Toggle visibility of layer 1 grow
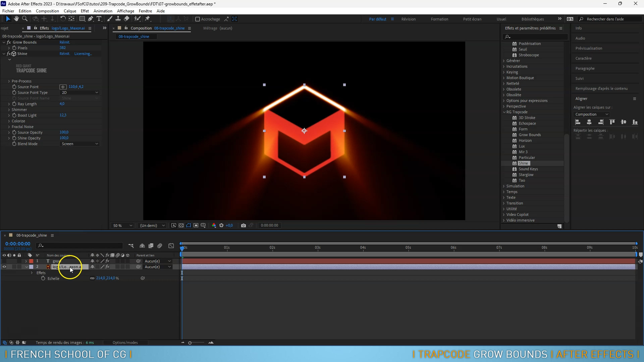Viewport: 644px width, 362px height. point(4,261)
